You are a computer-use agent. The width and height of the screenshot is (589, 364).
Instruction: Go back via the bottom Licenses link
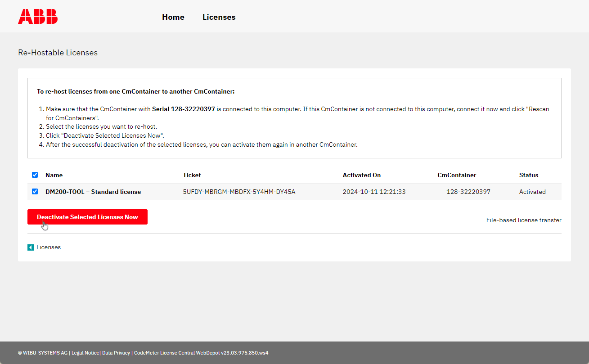pyautogui.click(x=49, y=247)
